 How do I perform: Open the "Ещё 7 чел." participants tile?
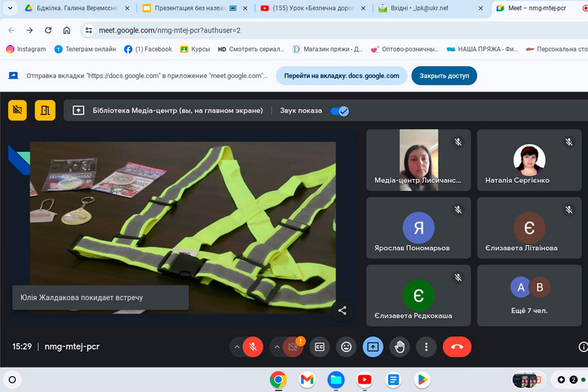pos(529,295)
